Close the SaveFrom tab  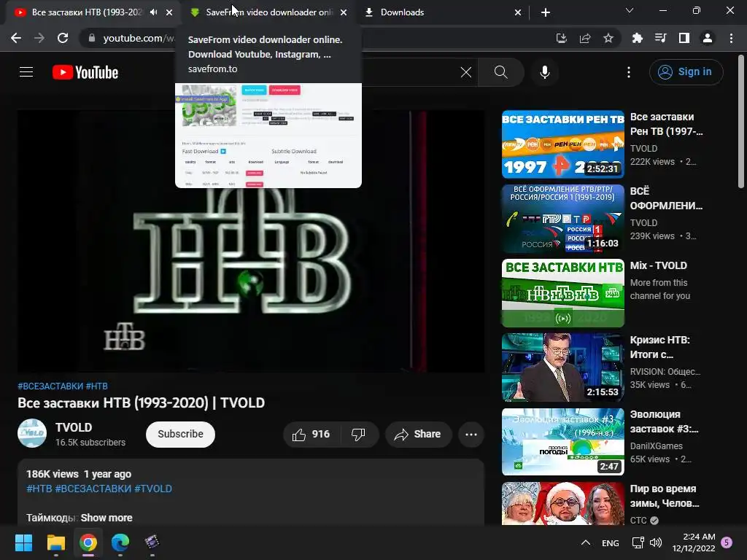point(344,12)
